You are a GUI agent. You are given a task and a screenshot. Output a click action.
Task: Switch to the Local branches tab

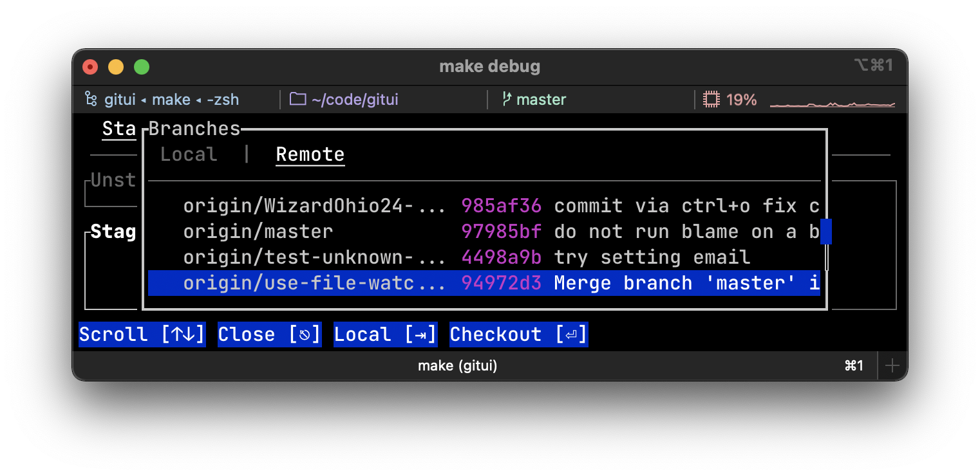point(189,154)
